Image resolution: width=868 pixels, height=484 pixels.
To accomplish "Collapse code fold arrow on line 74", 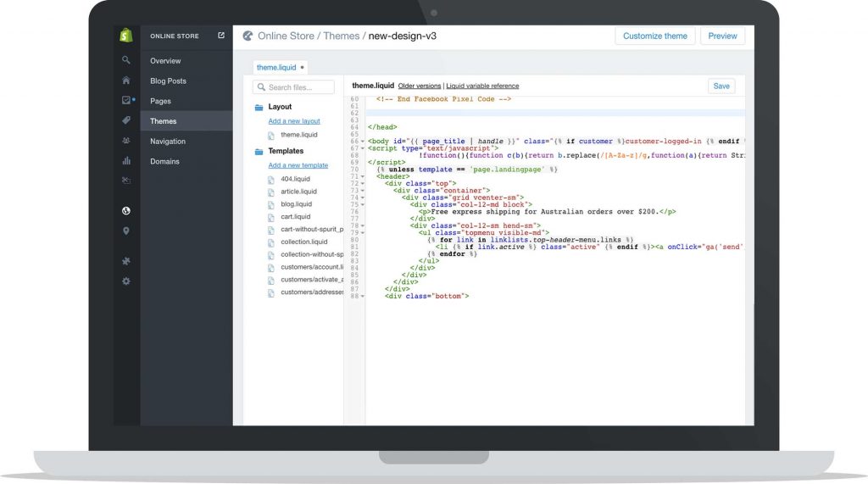I will pos(363,197).
